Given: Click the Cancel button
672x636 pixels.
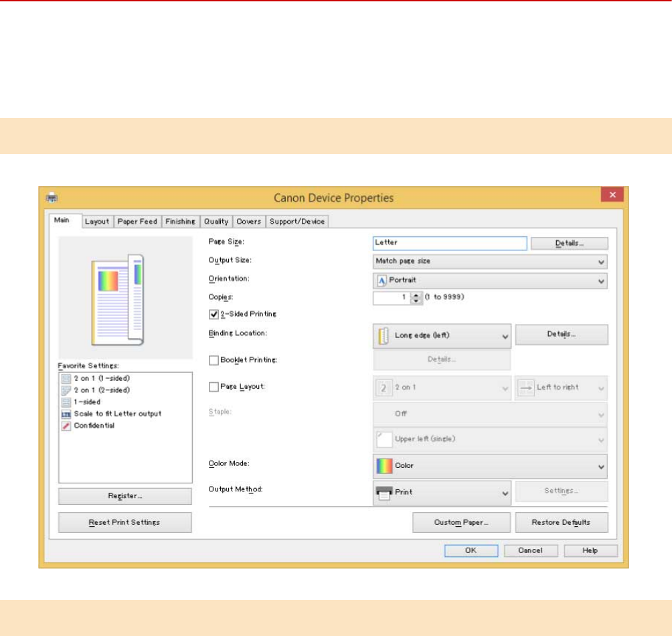Looking at the screenshot, I should click(531, 551).
